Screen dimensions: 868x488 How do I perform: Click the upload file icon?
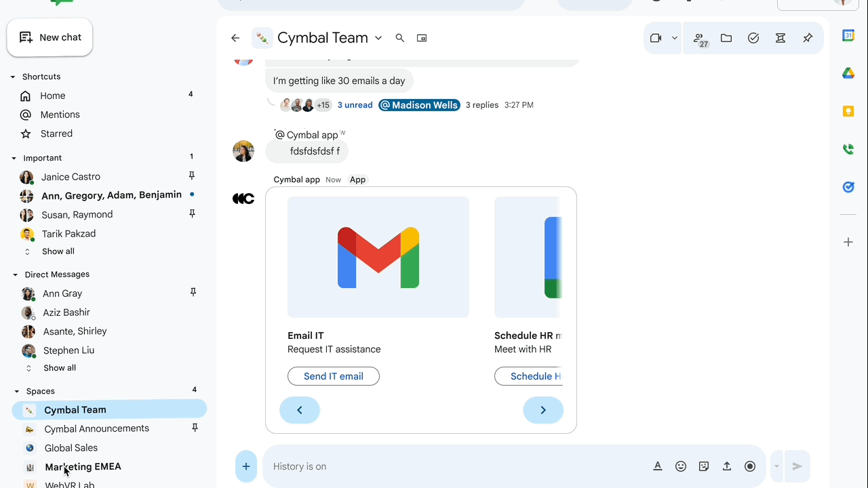pos(727,466)
